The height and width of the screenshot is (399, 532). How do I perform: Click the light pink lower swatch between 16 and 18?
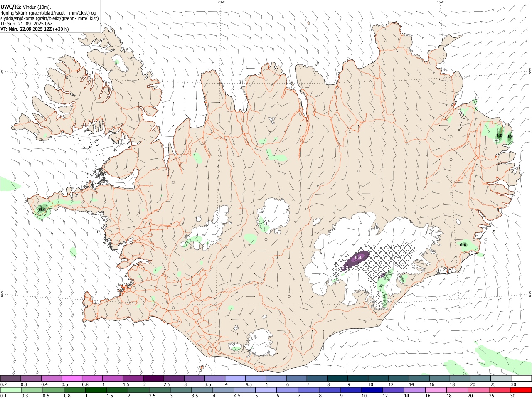click(x=435, y=390)
